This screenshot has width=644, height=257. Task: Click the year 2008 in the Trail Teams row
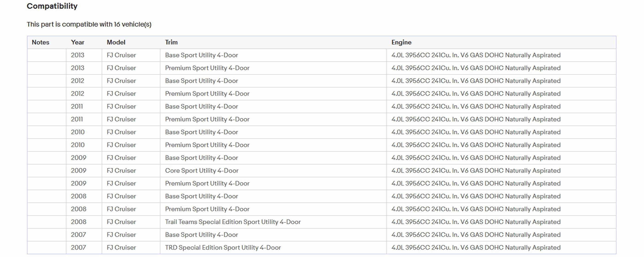[x=79, y=222]
